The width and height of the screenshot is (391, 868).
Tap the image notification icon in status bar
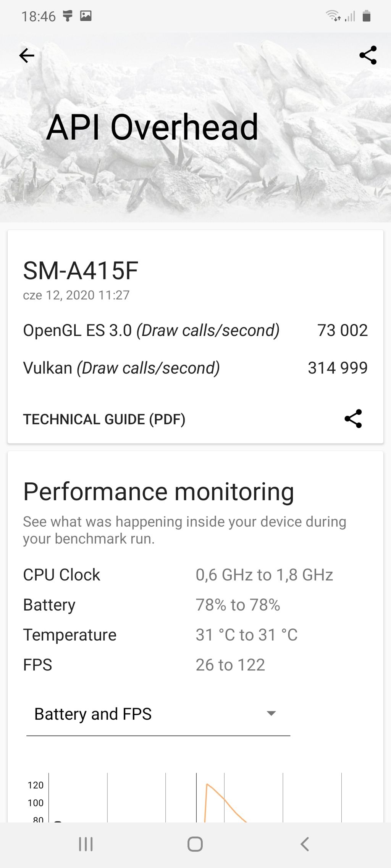(86, 16)
